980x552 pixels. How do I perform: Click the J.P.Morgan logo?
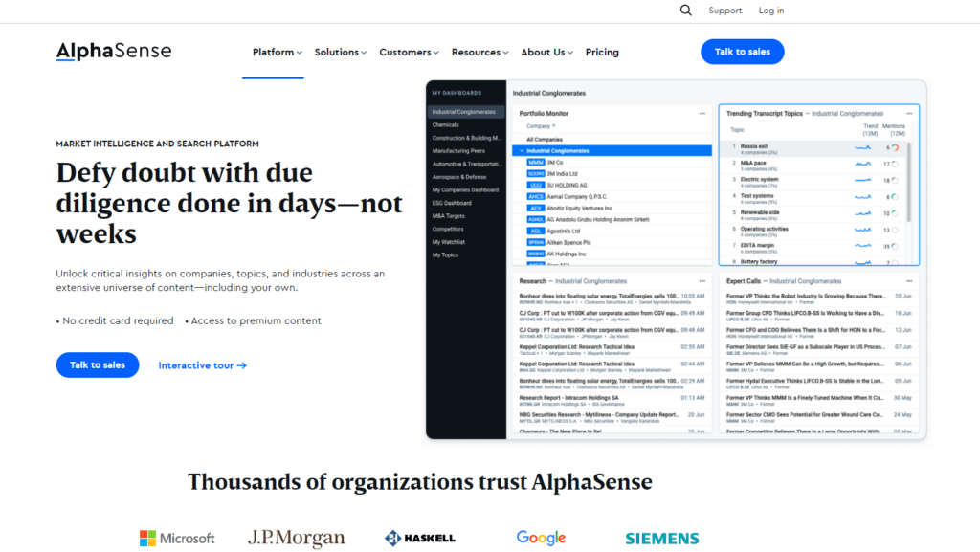296,538
